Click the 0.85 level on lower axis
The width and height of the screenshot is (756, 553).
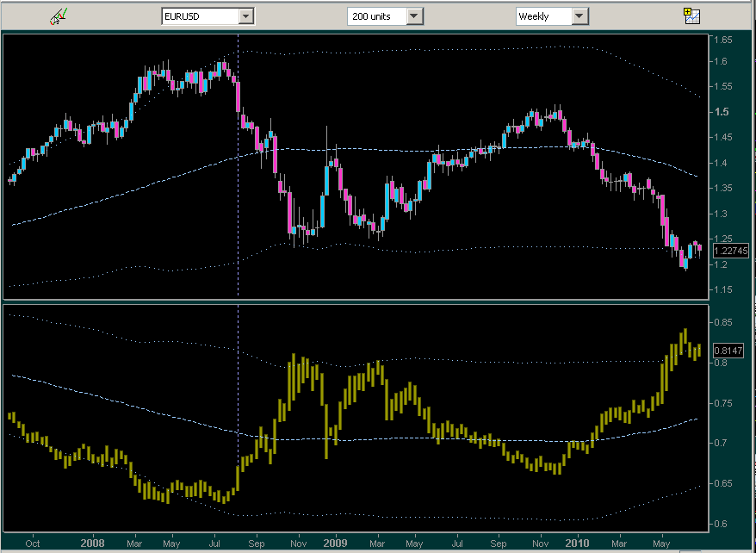click(723, 322)
